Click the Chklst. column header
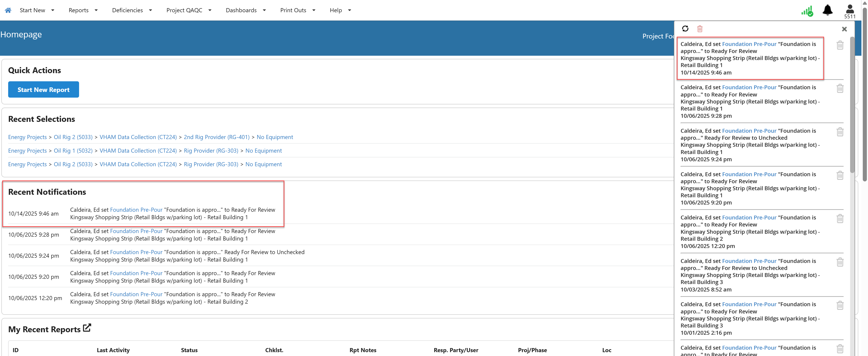Screen dimensions: 868x356 pos(274,350)
